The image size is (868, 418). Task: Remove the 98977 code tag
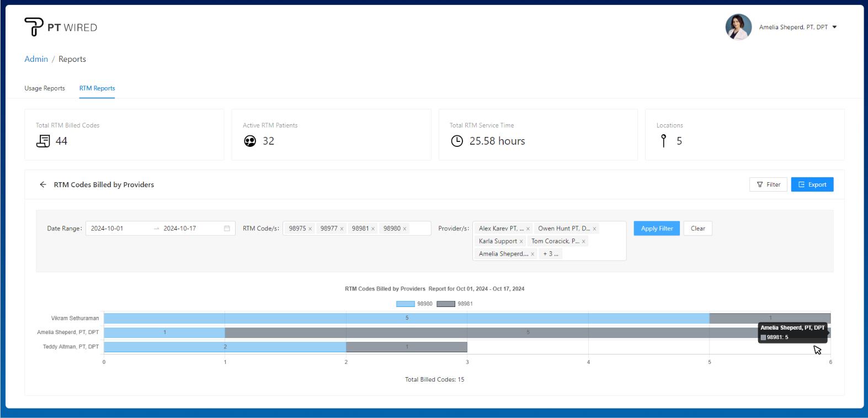click(x=342, y=229)
